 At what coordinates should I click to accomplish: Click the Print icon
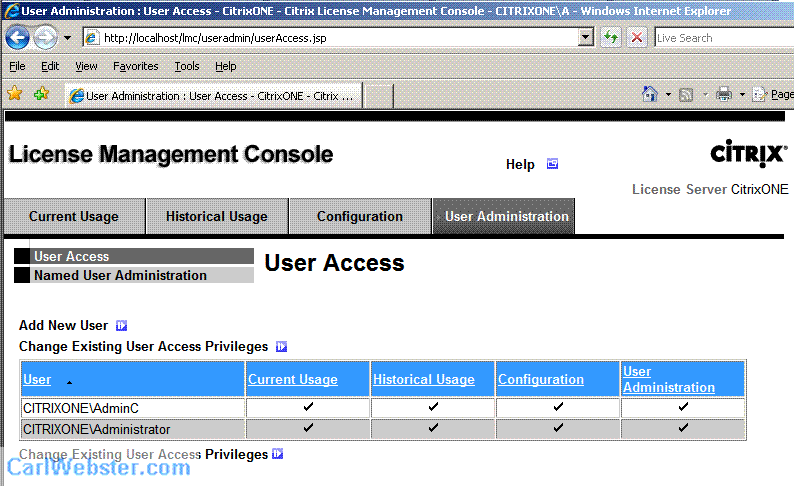click(x=724, y=94)
